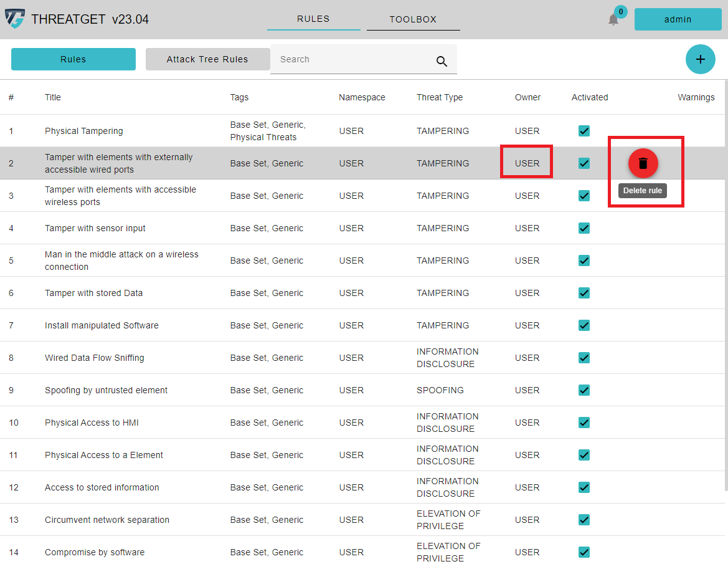Switch to the TOOLBOX tab

(413, 19)
